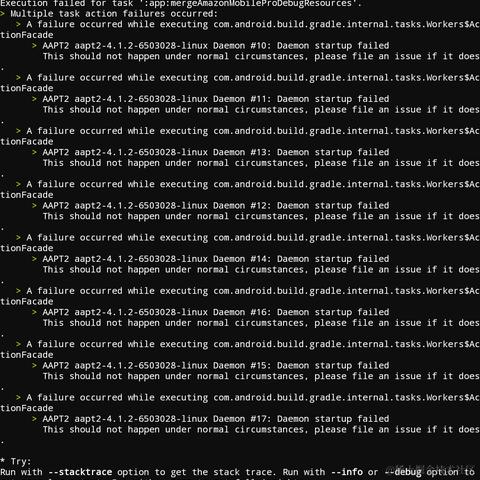This screenshot has width=480, height=480.
Task: Click the 'Daemon #13: Daemon startup failed' text
Action: 301,152
